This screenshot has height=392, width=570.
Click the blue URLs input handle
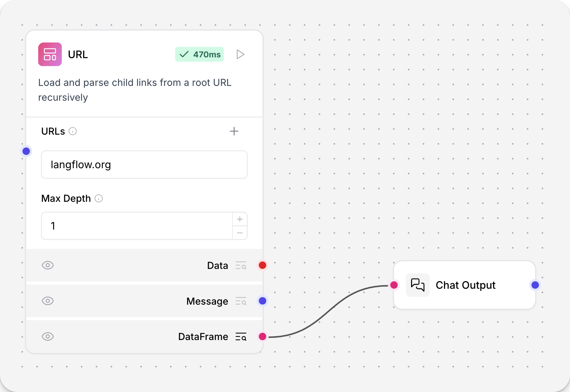[26, 151]
